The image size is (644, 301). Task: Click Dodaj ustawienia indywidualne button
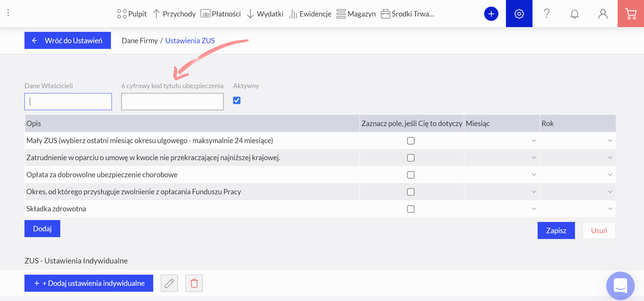[89, 283]
